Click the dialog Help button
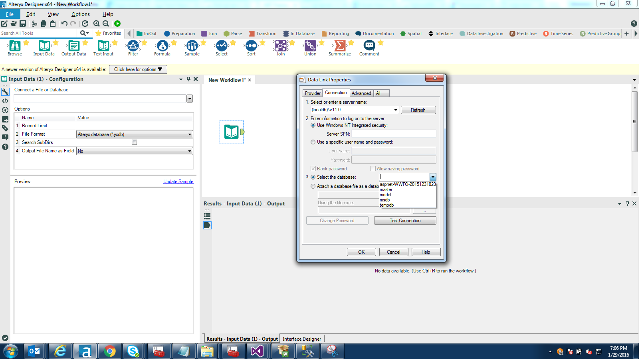This screenshot has height=359, width=644. click(426, 252)
